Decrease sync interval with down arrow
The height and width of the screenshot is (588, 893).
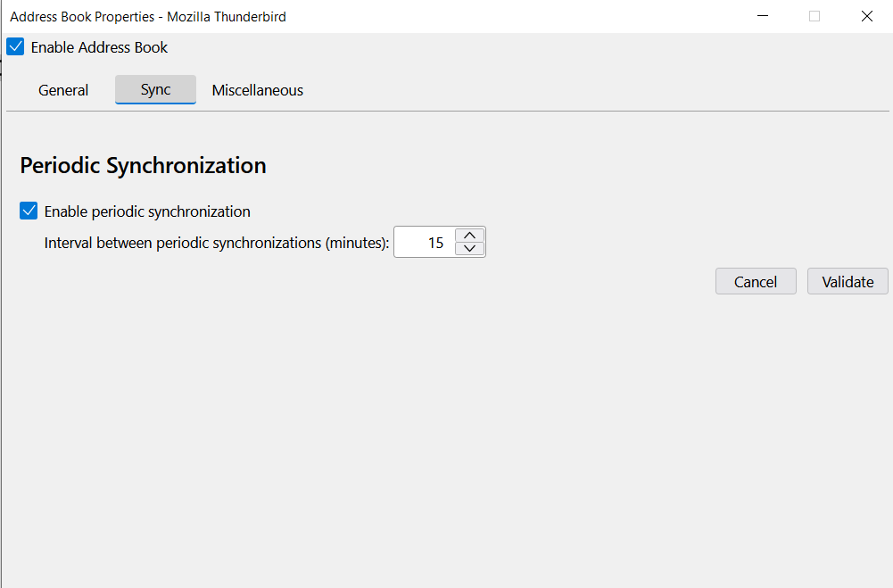pos(469,248)
